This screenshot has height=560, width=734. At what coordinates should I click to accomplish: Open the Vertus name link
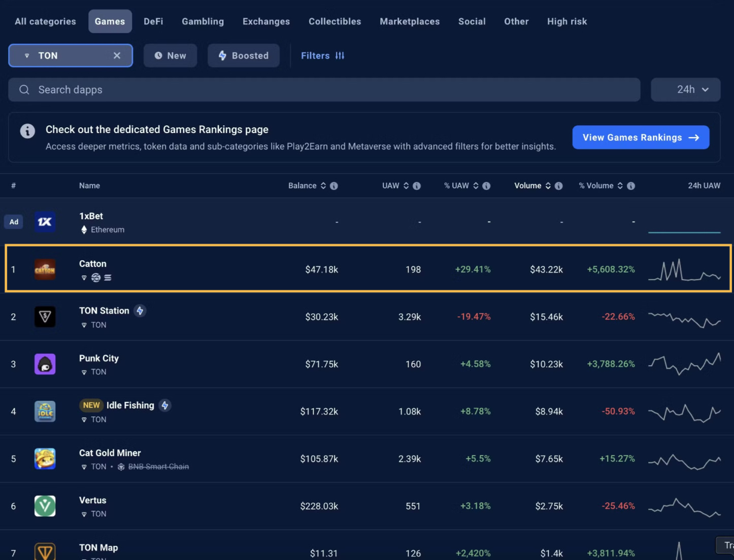[x=93, y=500]
